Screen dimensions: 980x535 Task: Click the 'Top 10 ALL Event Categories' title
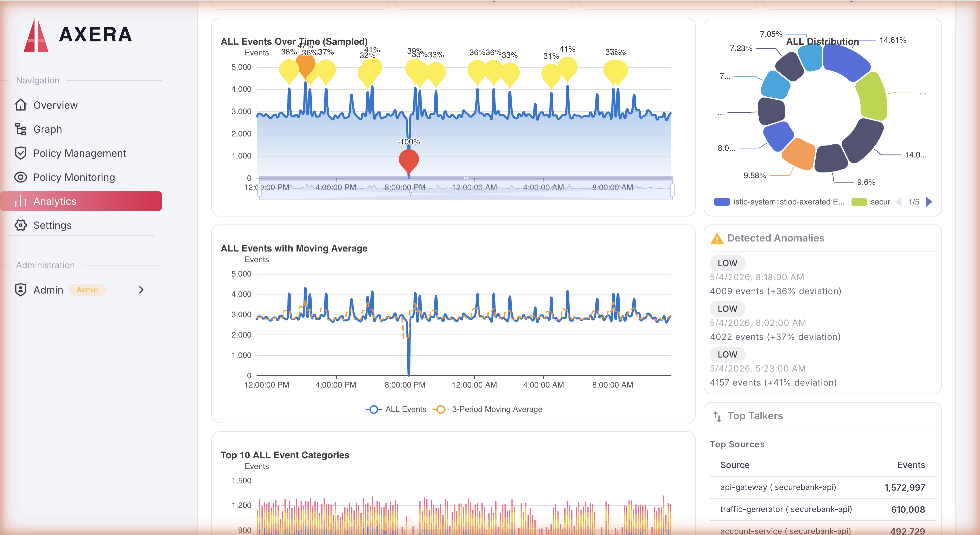(x=285, y=455)
